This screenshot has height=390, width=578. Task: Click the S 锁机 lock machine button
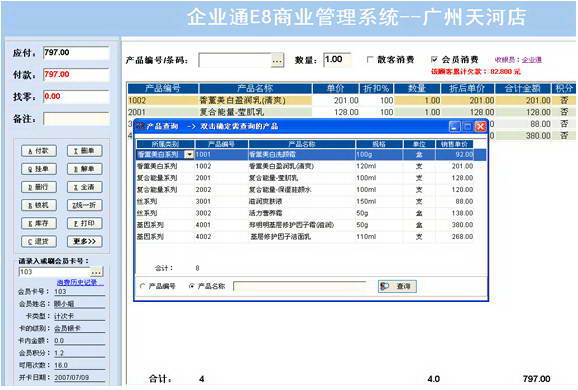(39, 205)
